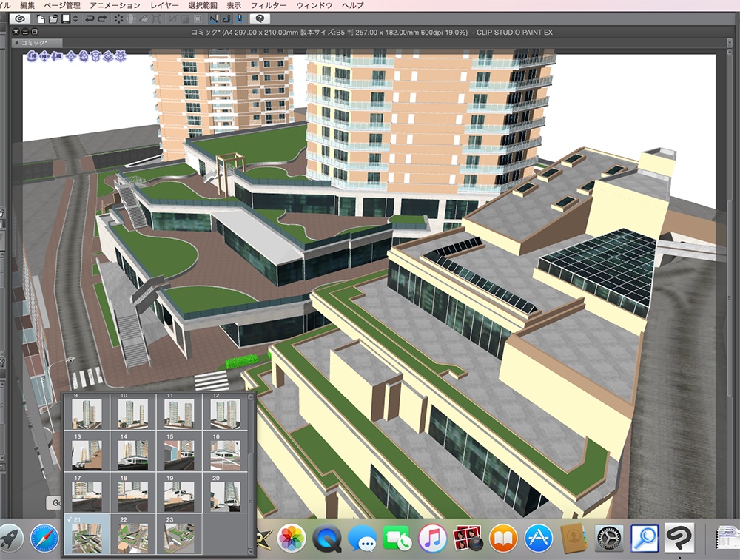Image resolution: width=740 pixels, height=560 pixels.
Task: Open the フィルター menu
Action: click(269, 5)
